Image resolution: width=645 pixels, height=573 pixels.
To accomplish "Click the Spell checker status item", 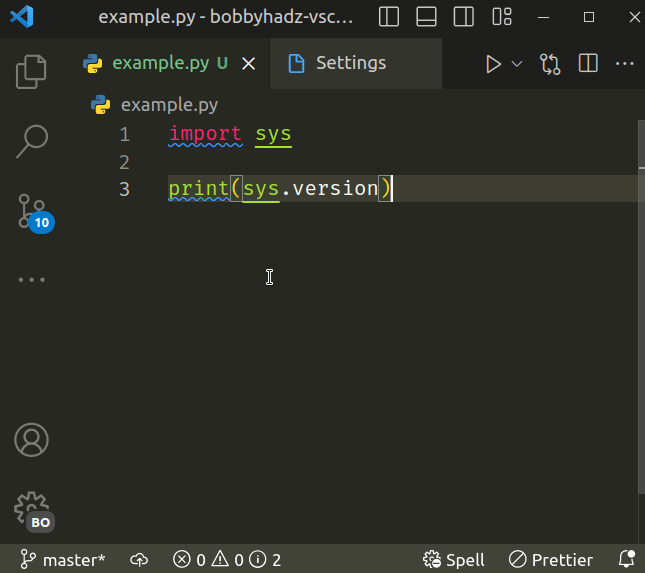I will (454, 560).
